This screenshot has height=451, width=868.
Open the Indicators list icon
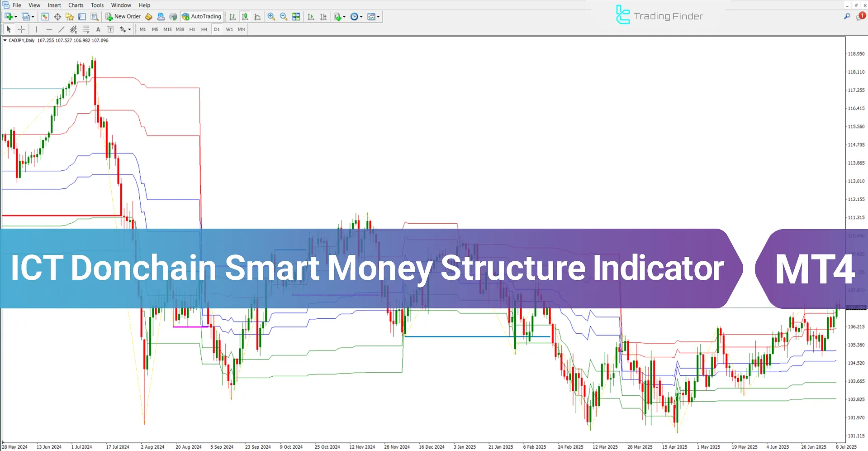pyautogui.click(x=337, y=17)
